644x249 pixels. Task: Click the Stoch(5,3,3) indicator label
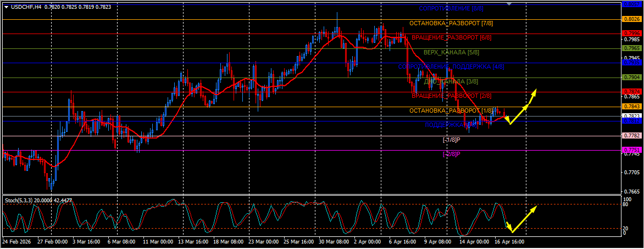[x=19, y=201]
